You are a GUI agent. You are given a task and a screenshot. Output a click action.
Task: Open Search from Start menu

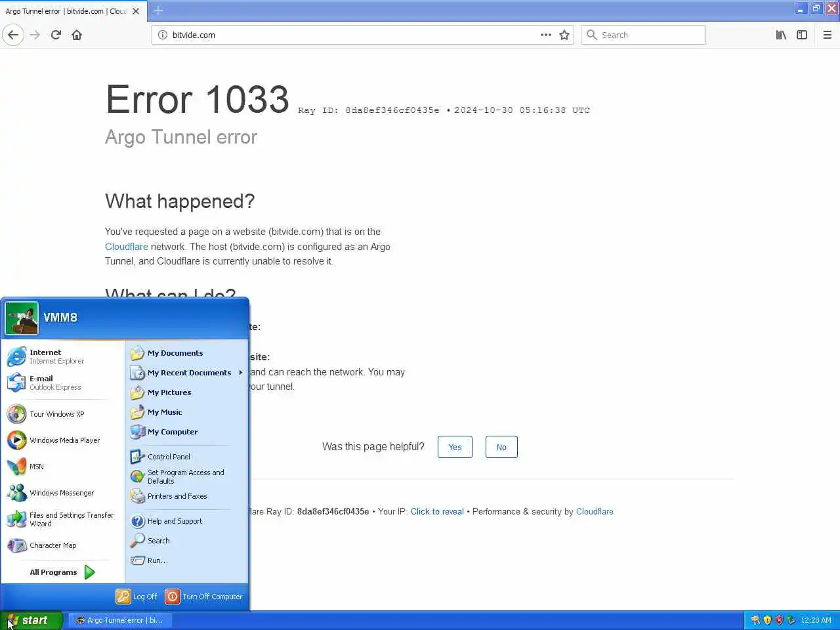point(186,541)
